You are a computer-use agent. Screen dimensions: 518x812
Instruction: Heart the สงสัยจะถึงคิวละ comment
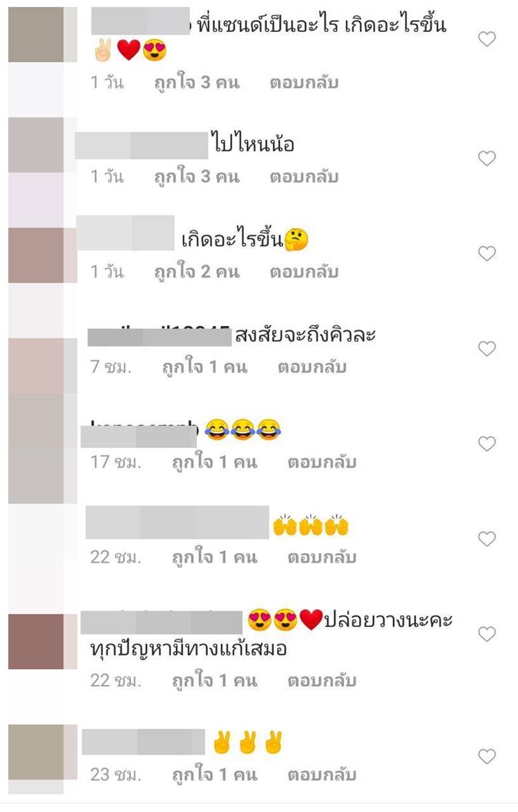486,349
